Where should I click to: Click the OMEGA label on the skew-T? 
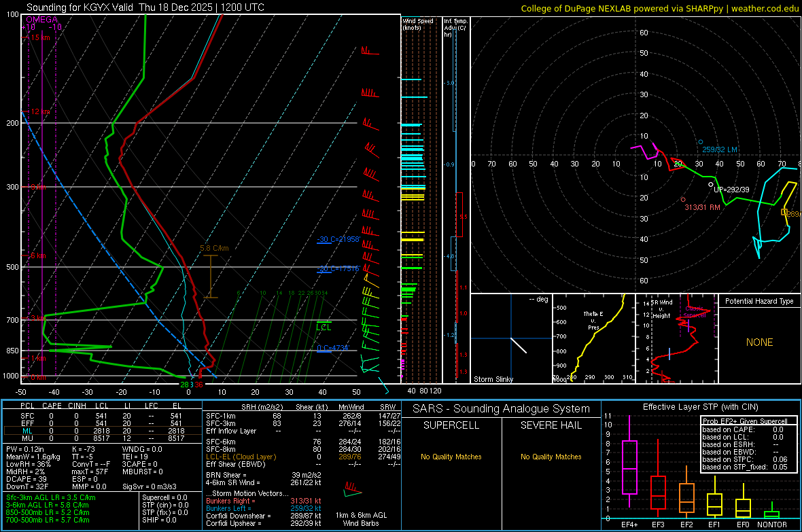coord(41,20)
